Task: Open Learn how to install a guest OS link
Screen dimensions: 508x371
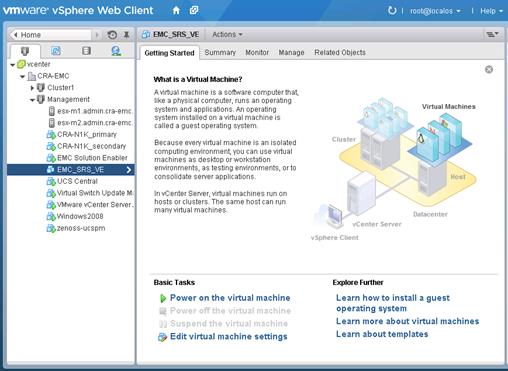Action: (393, 303)
